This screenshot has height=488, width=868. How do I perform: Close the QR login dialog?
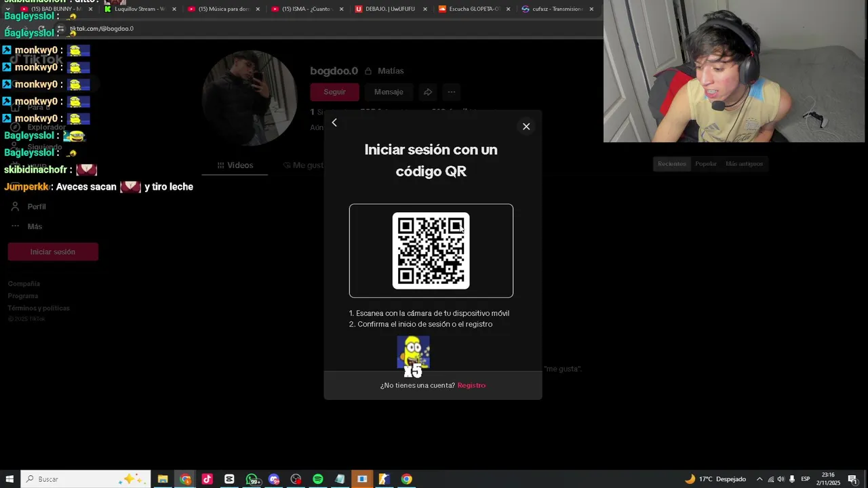pyautogui.click(x=526, y=127)
